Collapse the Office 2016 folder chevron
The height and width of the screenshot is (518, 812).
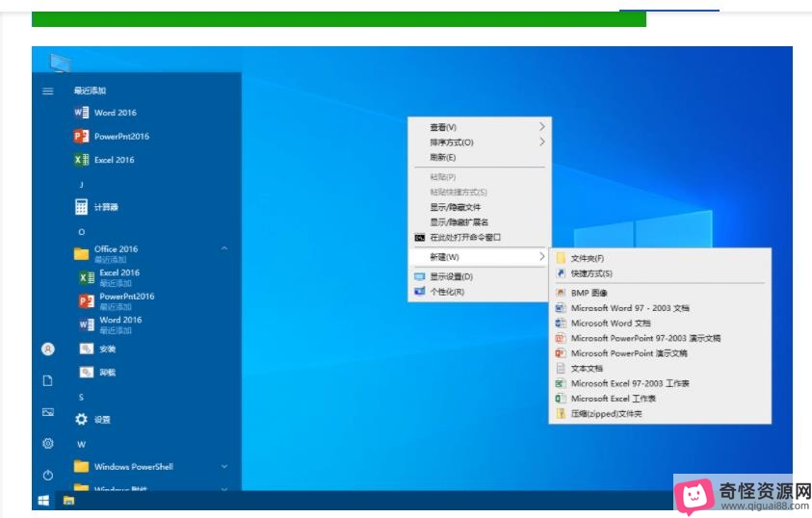pyautogui.click(x=224, y=249)
